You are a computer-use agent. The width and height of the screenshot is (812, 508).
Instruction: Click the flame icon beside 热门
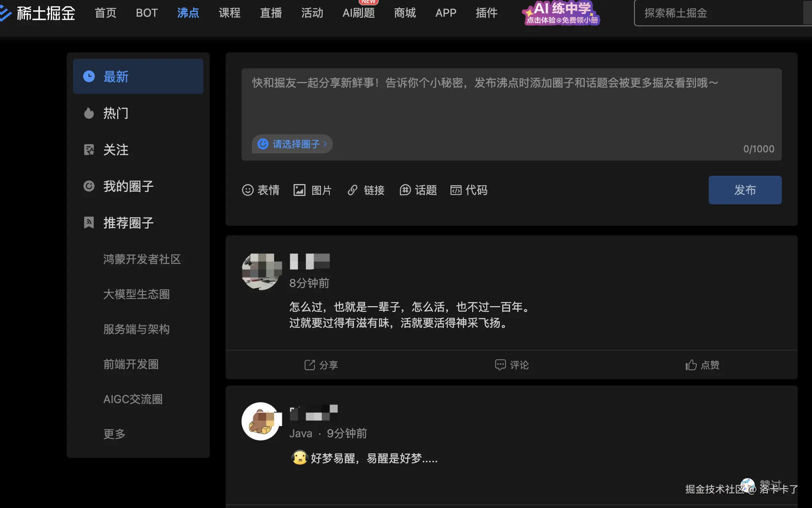click(89, 113)
